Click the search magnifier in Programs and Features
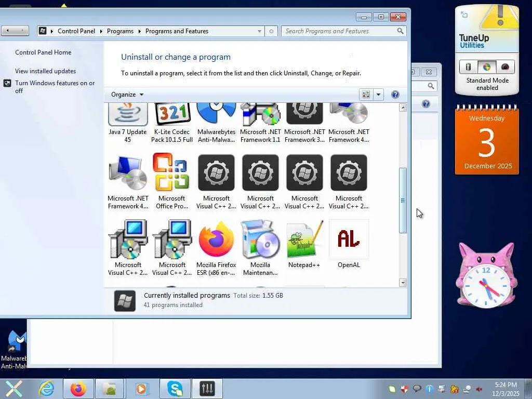532x399 pixels. coord(401,31)
